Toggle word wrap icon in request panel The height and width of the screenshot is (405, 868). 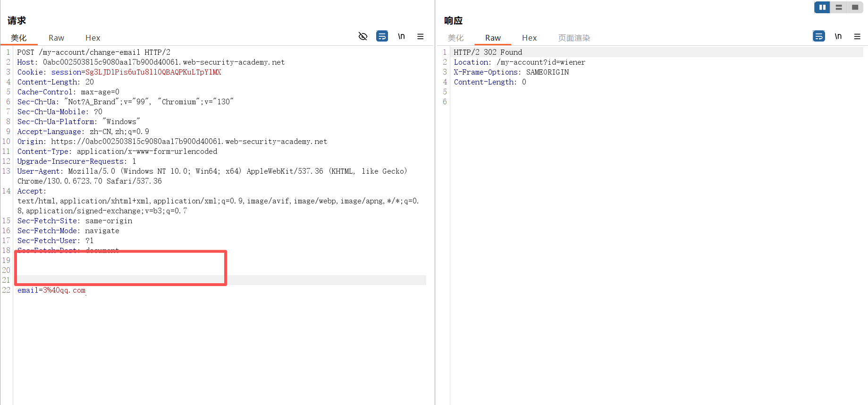pyautogui.click(x=382, y=36)
